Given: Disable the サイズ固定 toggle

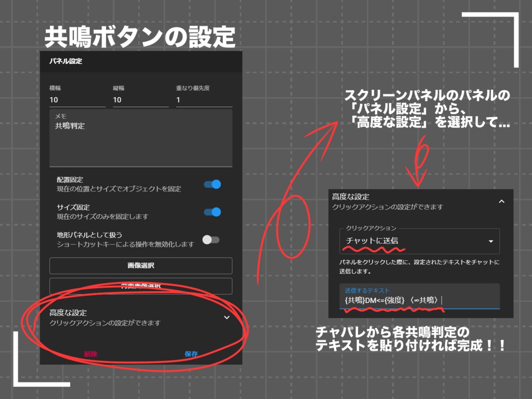Looking at the screenshot, I should (211, 212).
